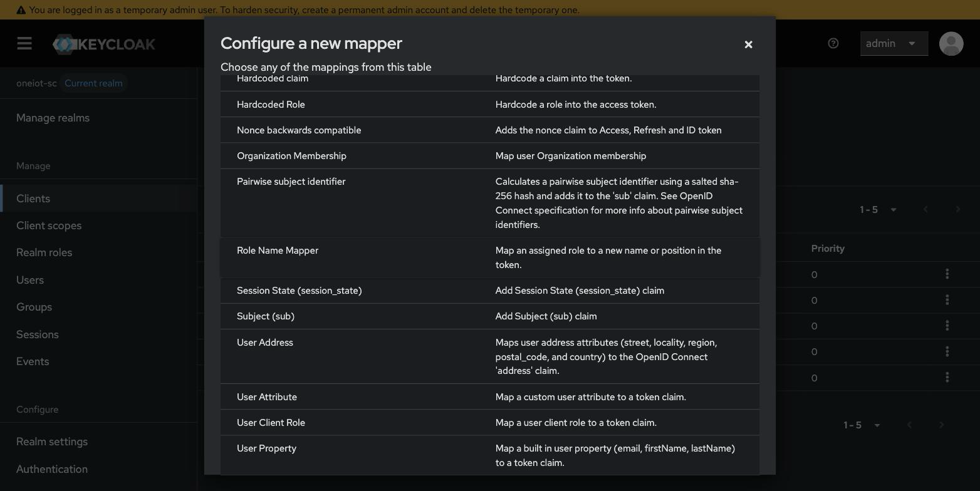The width and height of the screenshot is (980, 491).
Task: Select the User Address mapper
Action: pos(490,356)
